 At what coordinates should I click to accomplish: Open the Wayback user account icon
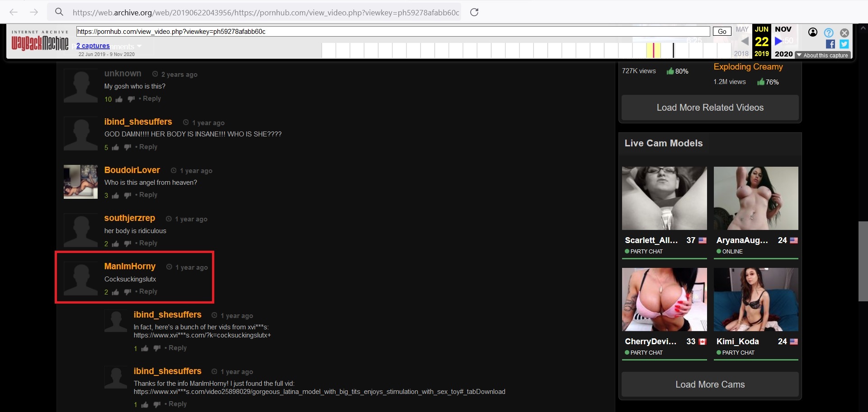pyautogui.click(x=813, y=32)
